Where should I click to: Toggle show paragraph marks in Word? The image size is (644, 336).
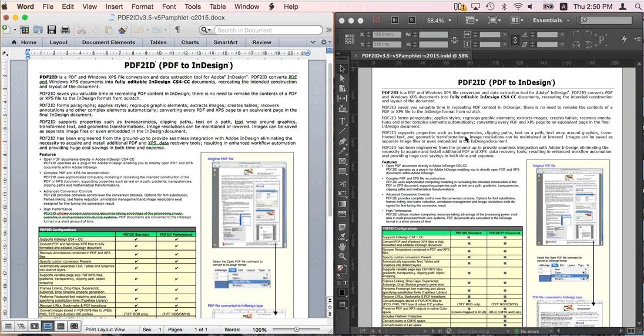pos(177,30)
